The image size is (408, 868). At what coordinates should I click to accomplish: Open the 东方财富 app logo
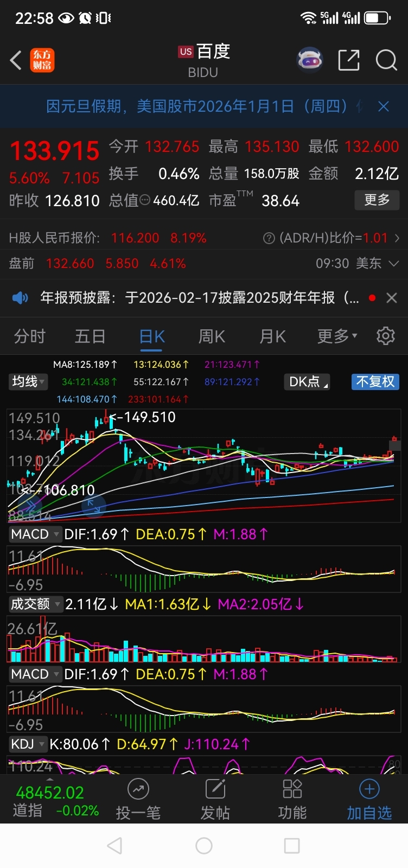tap(42, 60)
